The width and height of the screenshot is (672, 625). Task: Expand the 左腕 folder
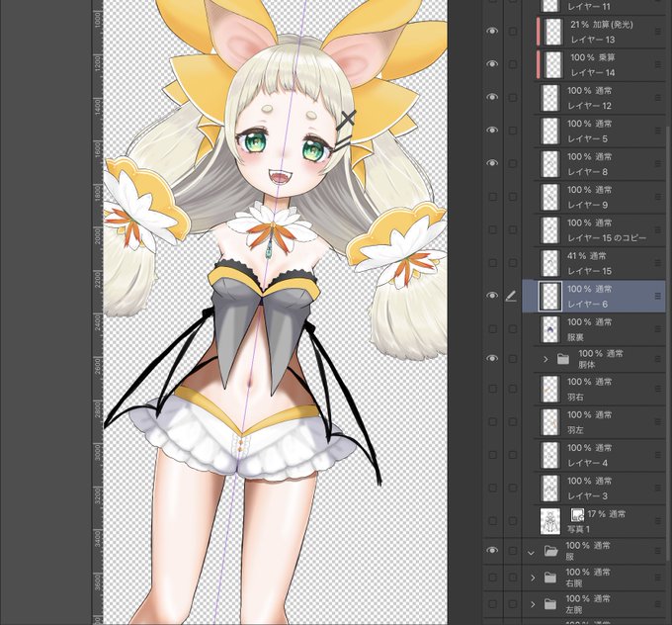pyautogui.click(x=533, y=604)
